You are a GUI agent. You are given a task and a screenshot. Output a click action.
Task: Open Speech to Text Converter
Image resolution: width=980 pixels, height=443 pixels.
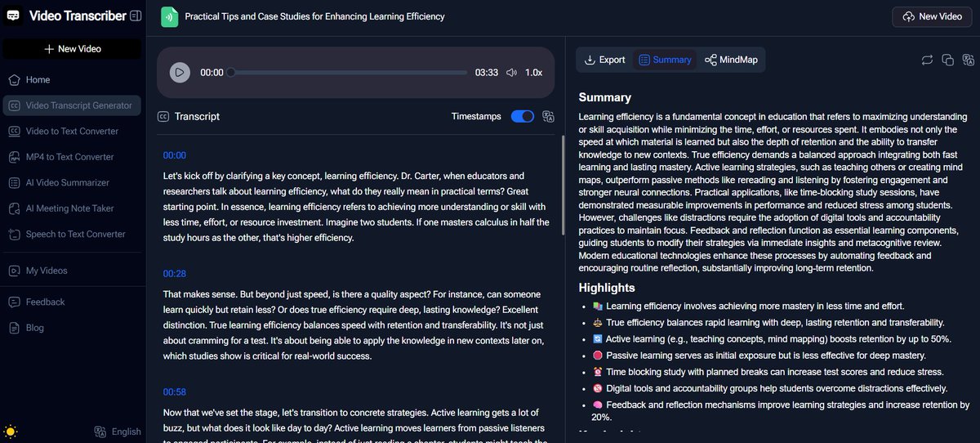tap(72, 234)
